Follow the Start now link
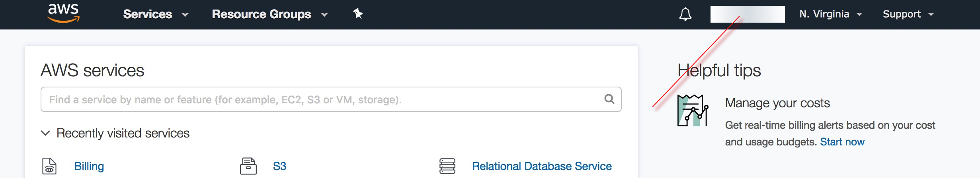 coord(842,142)
